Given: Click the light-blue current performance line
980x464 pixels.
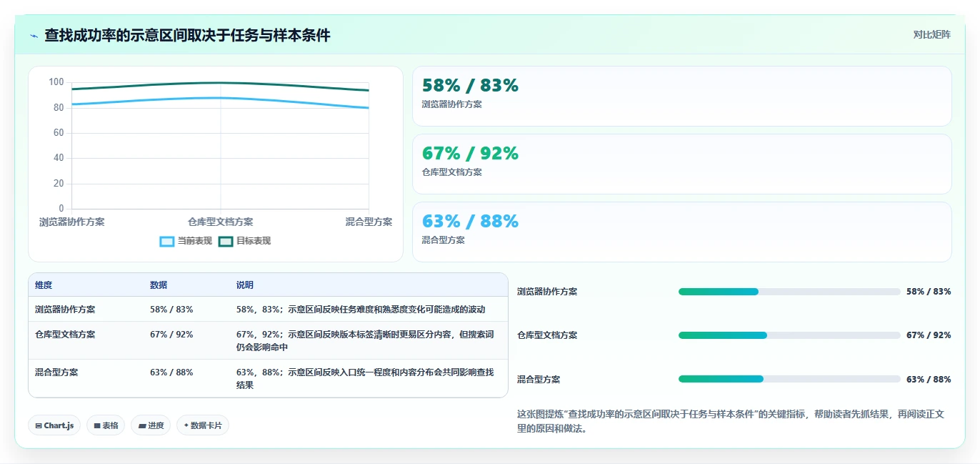Looking at the screenshot, I should (x=220, y=98).
